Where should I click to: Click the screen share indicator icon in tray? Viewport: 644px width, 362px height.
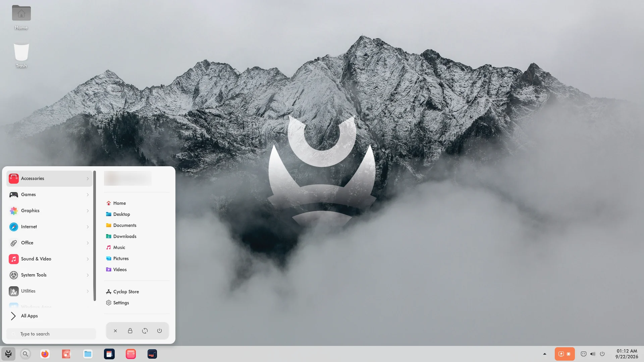tap(561, 354)
